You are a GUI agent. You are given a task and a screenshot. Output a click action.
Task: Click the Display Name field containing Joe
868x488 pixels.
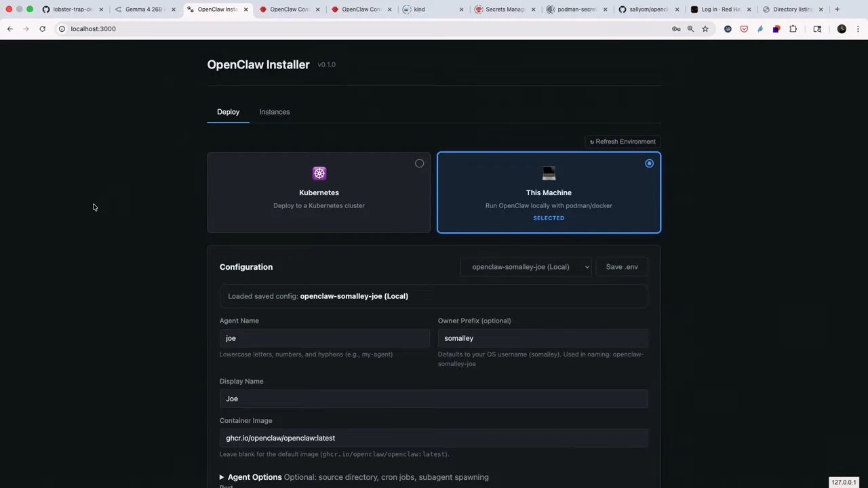coord(433,399)
